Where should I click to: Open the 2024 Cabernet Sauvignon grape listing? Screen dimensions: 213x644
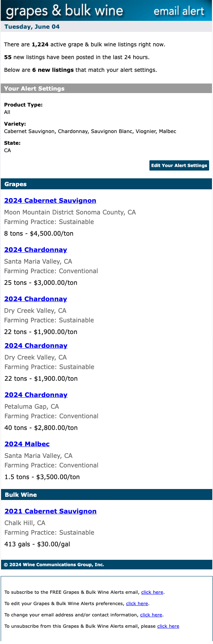[50, 201]
